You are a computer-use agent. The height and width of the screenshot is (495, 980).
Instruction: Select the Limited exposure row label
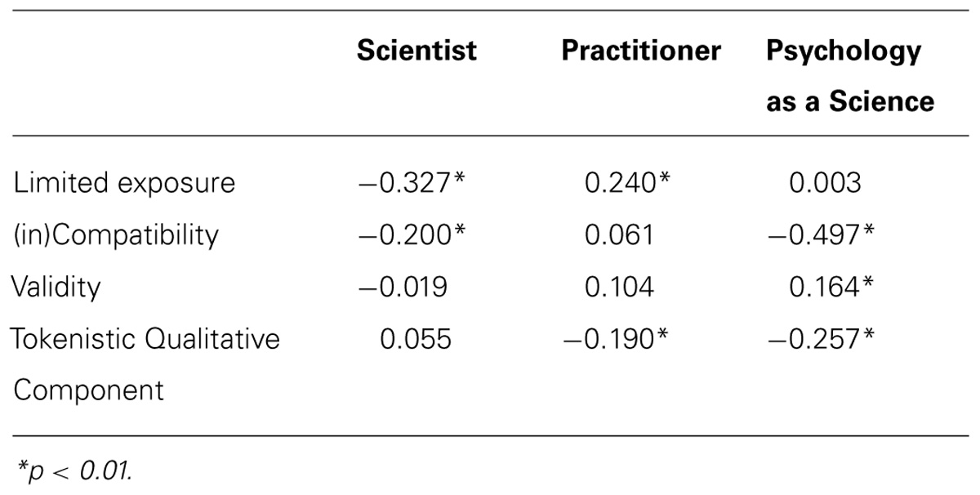(124, 183)
